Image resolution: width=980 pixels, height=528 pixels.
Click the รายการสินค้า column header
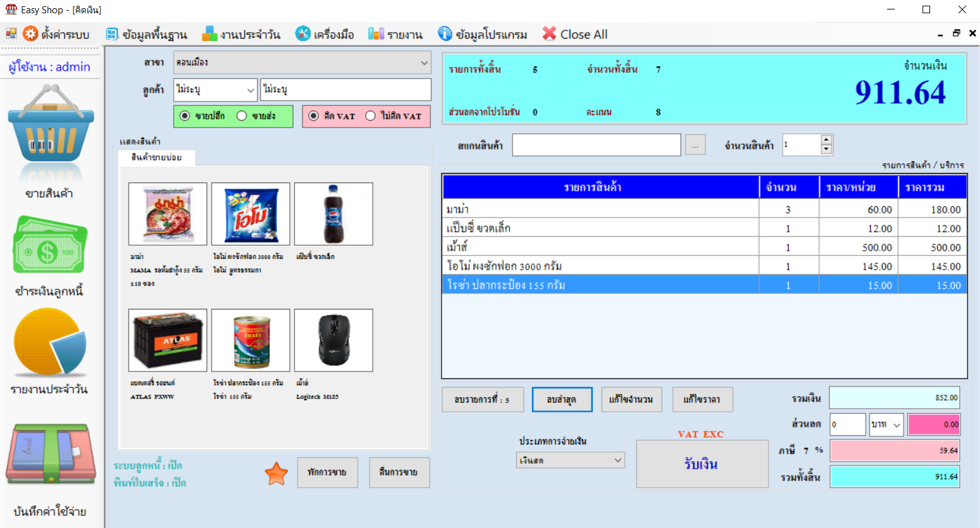click(x=601, y=187)
